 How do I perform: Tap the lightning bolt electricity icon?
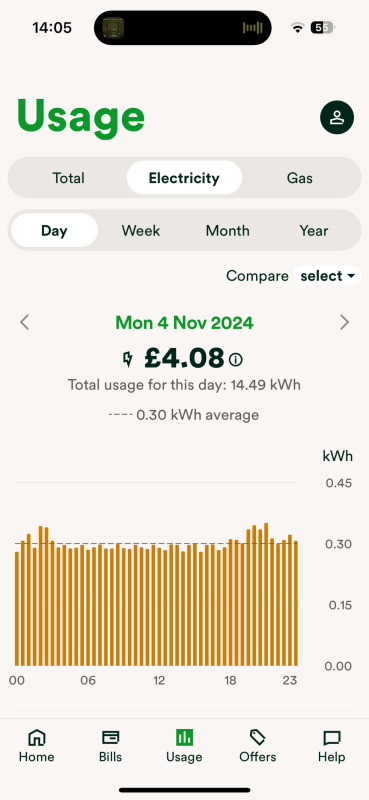point(128,360)
